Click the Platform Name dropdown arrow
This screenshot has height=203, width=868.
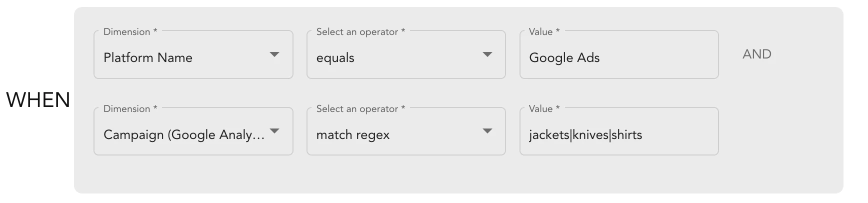[274, 54]
